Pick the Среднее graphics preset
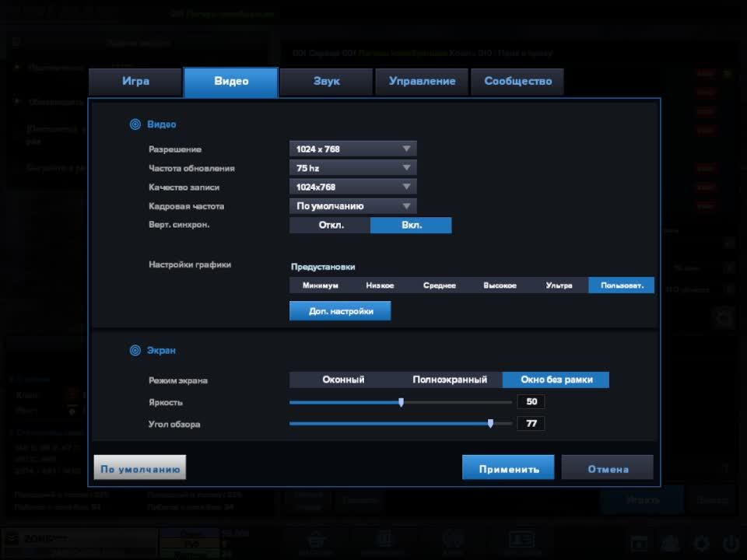The height and width of the screenshot is (560, 747). coord(439,285)
